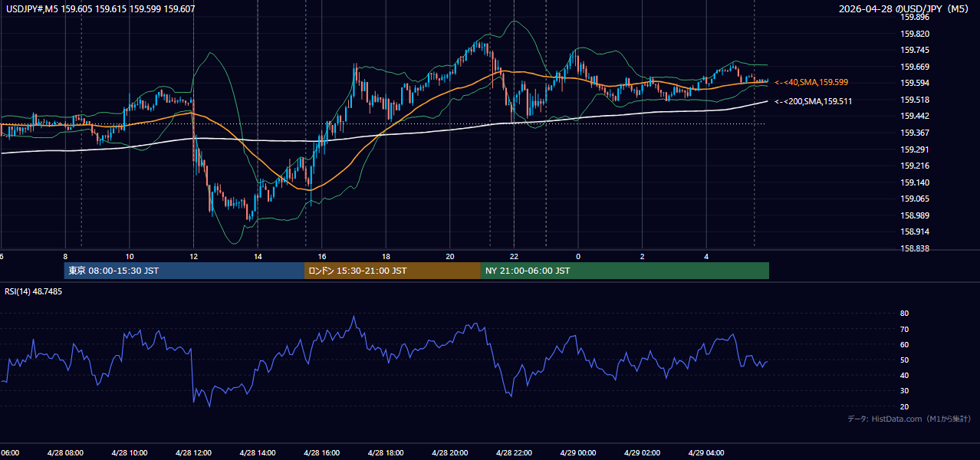Click RSI axis level 20
This screenshot has height=460, width=980.
(905, 406)
